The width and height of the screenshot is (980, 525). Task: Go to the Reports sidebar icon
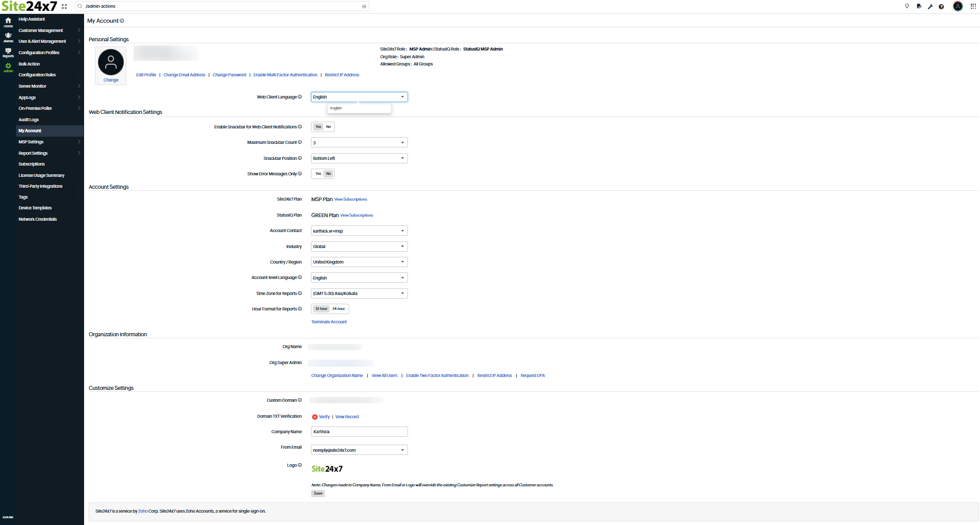8,53
